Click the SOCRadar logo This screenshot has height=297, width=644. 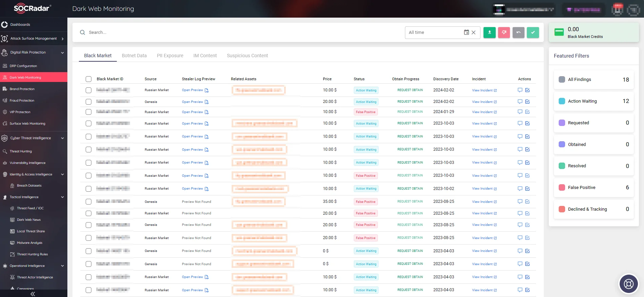coord(33,8)
